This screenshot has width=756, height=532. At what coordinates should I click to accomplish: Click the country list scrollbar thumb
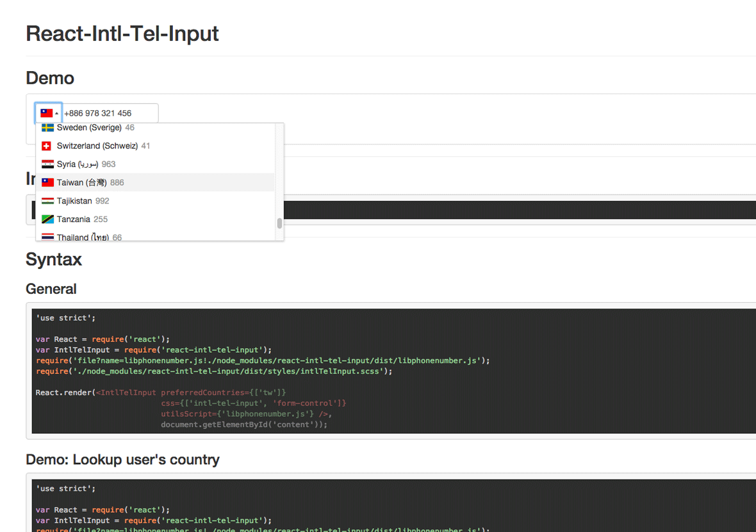click(x=279, y=223)
